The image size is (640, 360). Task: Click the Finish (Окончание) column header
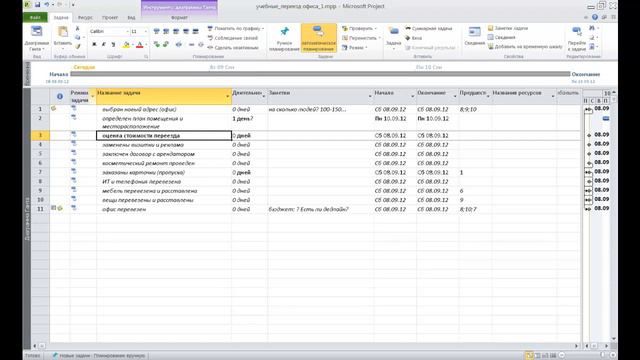point(437,96)
